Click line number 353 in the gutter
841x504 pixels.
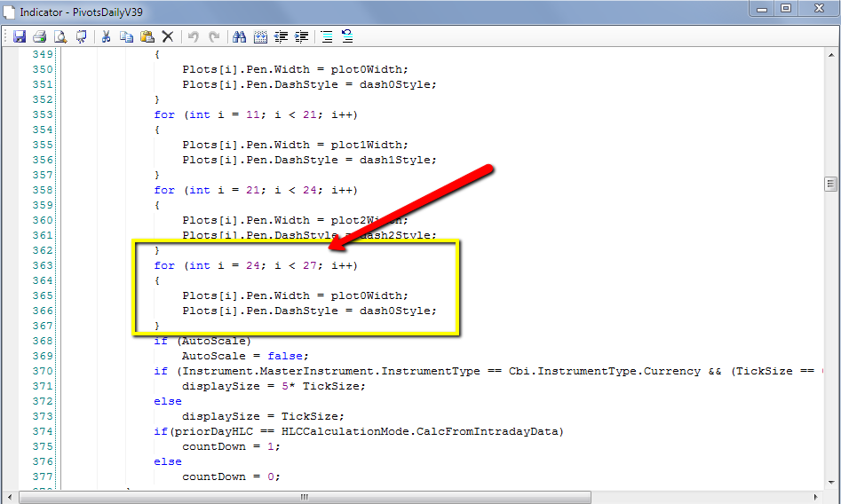click(43, 114)
